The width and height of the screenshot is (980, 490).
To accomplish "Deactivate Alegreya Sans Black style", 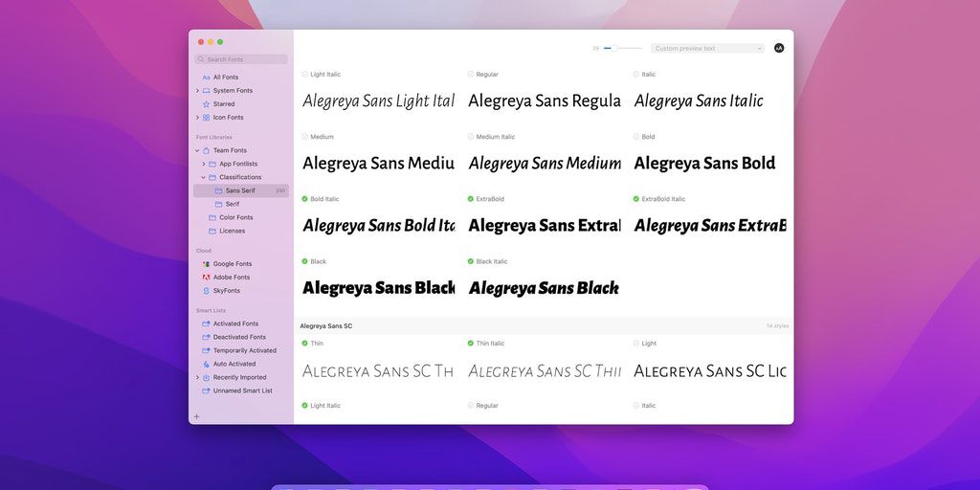I will coord(305,262).
